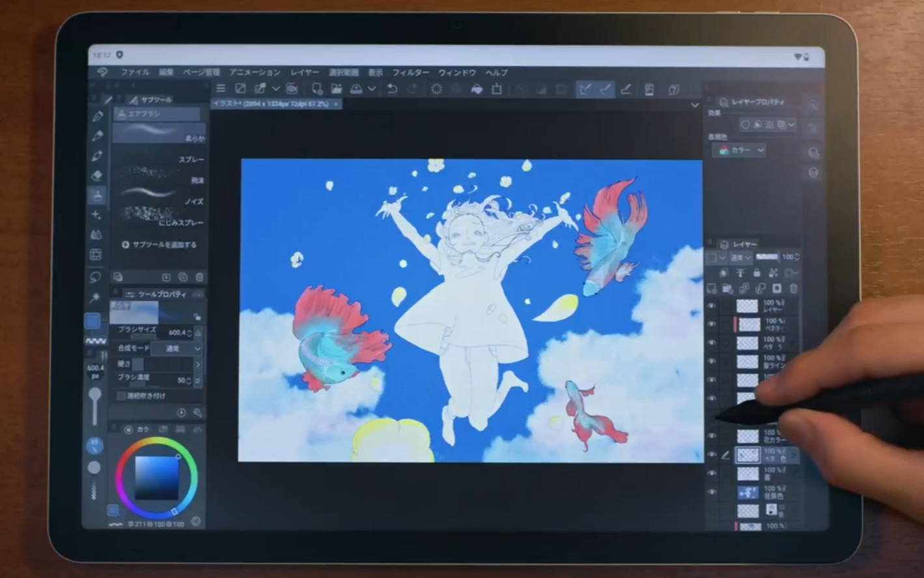Screen dimensions: 924x578
Task: Click the Redo arrow icon
Action: [x=412, y=89]
